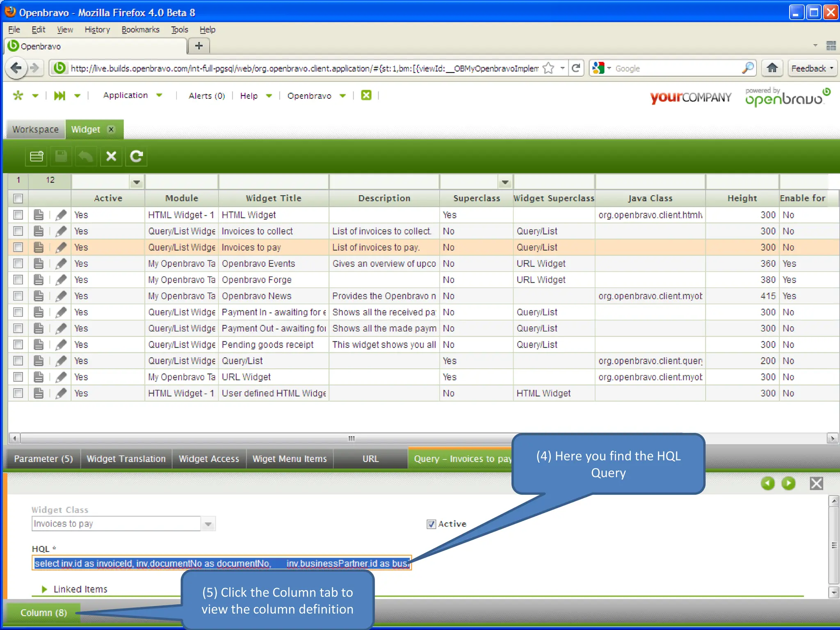This screenshot has width=840, height=630.
Task: Click pencil edit icon for Openbravo Forge row
Action: 61,280
